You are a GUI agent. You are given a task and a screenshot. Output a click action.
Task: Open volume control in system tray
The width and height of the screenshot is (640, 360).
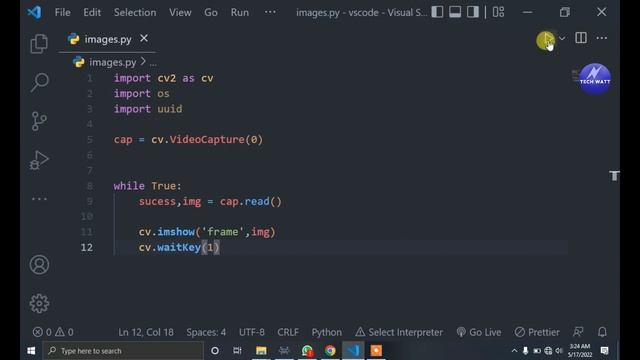click(x=559, y=351)
